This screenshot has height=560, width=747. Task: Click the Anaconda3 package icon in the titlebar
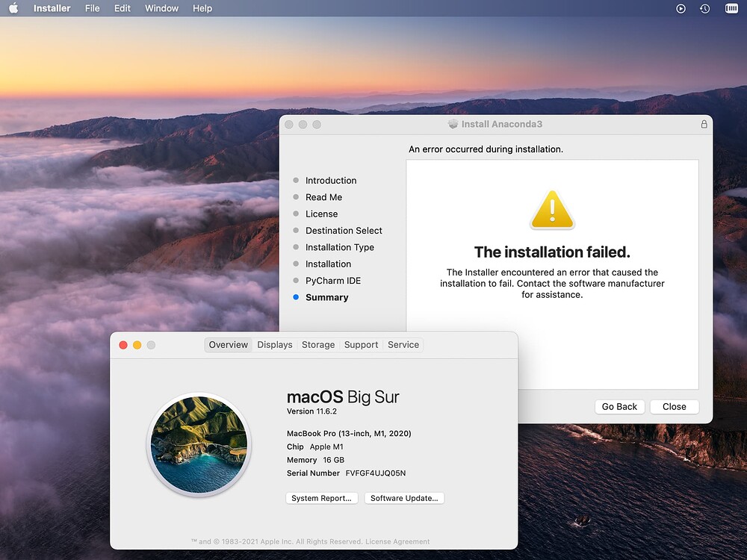click(453, 124)
